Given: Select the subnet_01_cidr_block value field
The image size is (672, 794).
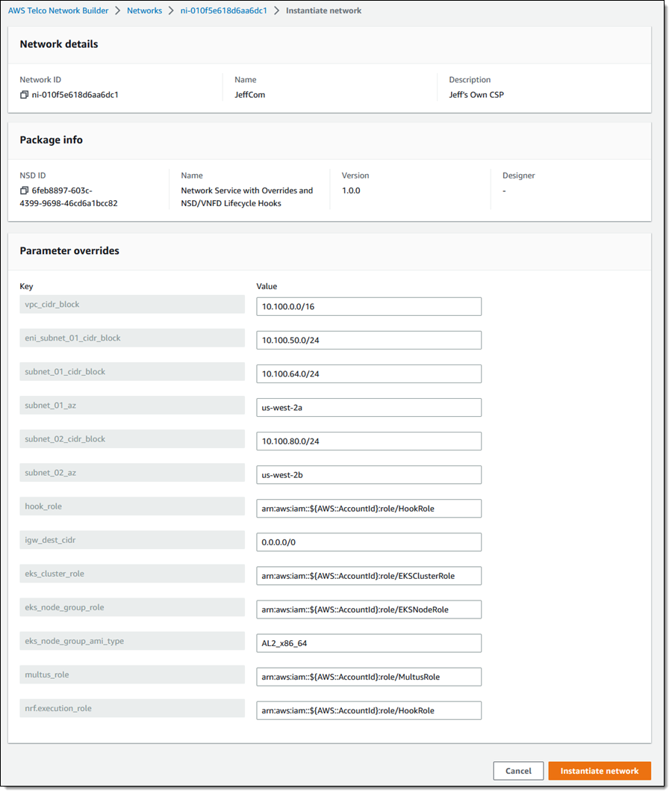Looking at the screenshot, I should coord(369,373).
